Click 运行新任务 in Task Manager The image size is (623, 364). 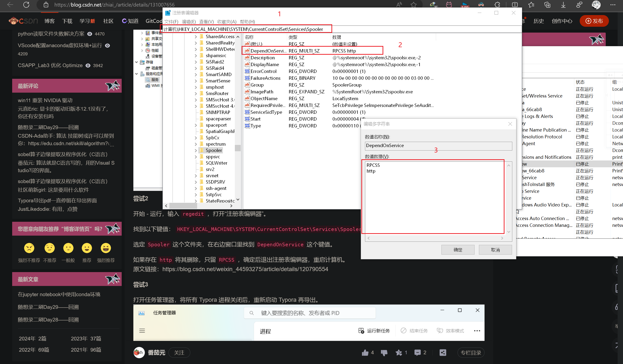point(374,331)
